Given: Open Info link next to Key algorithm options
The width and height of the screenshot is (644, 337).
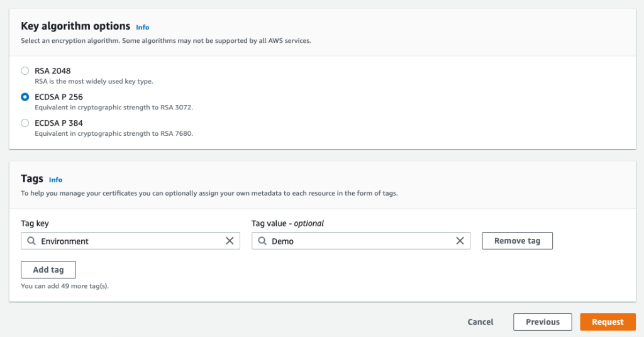Looking at the screenshot, I should (143, 28).
